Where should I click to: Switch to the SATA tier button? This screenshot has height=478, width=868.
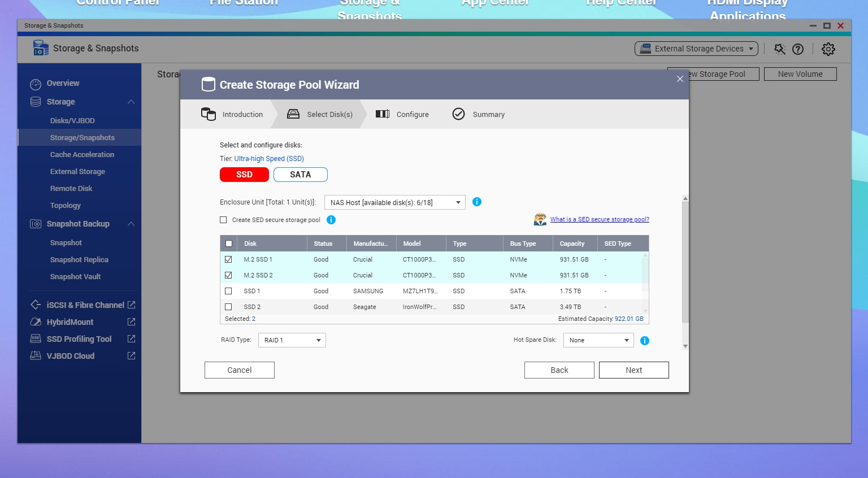pos(300,175)
